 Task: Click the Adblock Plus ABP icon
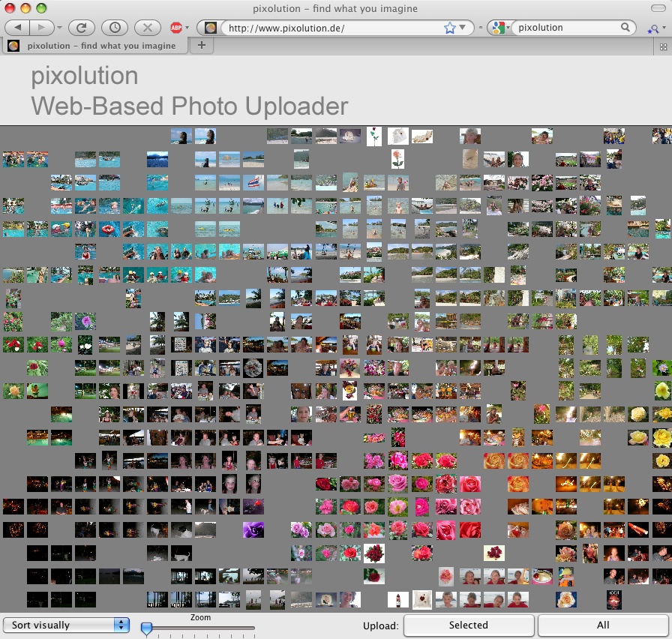[x=176, y=28]
